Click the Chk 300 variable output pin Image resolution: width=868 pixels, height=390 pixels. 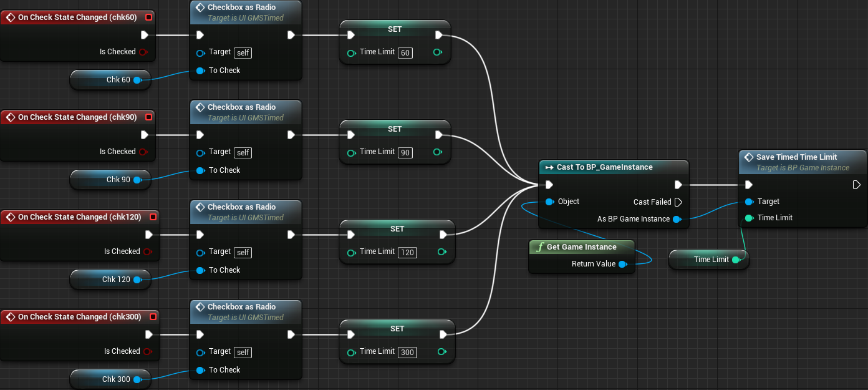(x=137, y=379)
